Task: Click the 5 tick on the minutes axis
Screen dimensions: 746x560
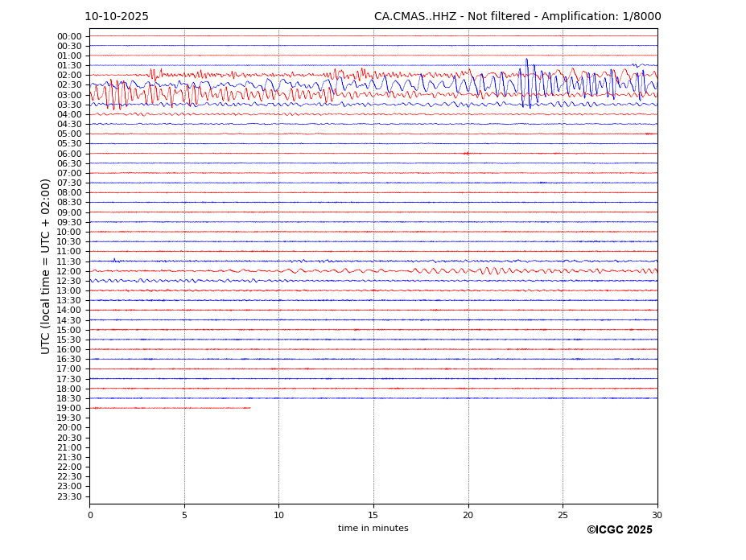Action: pyautogui.click(x=184, y=515)
